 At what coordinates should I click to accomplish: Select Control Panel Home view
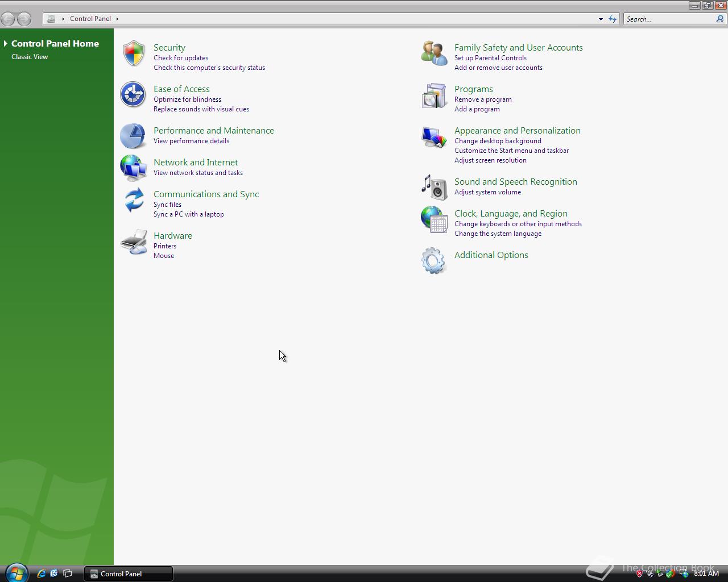point(55,43)
